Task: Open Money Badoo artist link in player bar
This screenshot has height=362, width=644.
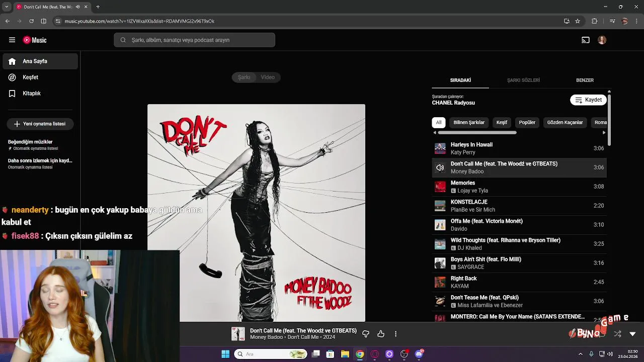Action: pyautogui.click(x=266, y=337)
